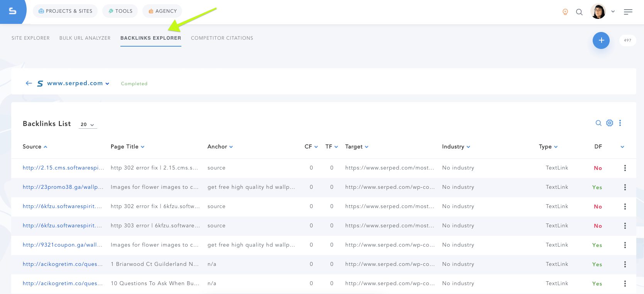Click the blue plus add button

[x=601, y=40]
